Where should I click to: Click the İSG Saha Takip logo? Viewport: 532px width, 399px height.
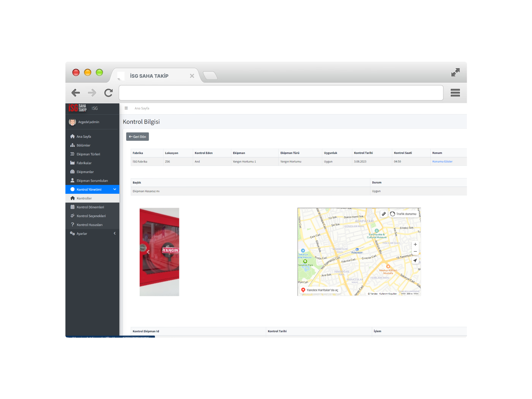(78, 108)
